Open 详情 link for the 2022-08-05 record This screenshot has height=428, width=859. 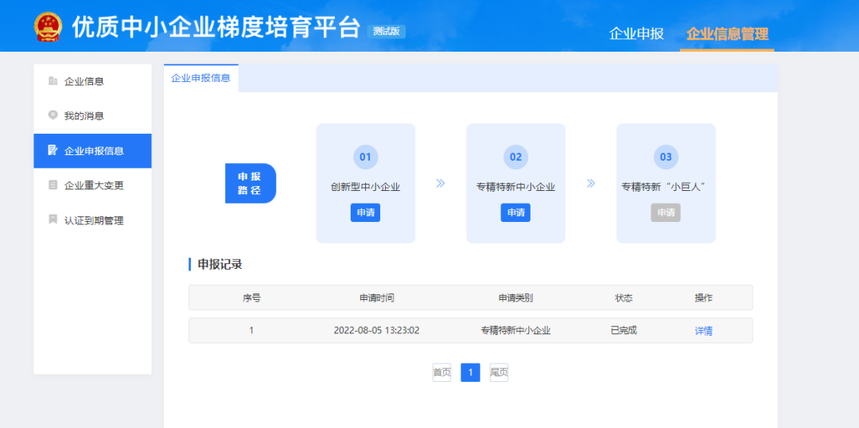(703, 331)
